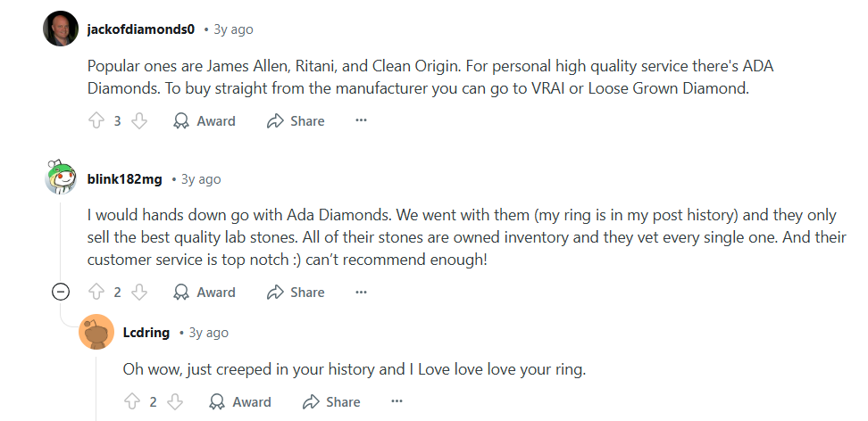
Task: Open more options on blink182mg's comment
Action: (361, 293)
